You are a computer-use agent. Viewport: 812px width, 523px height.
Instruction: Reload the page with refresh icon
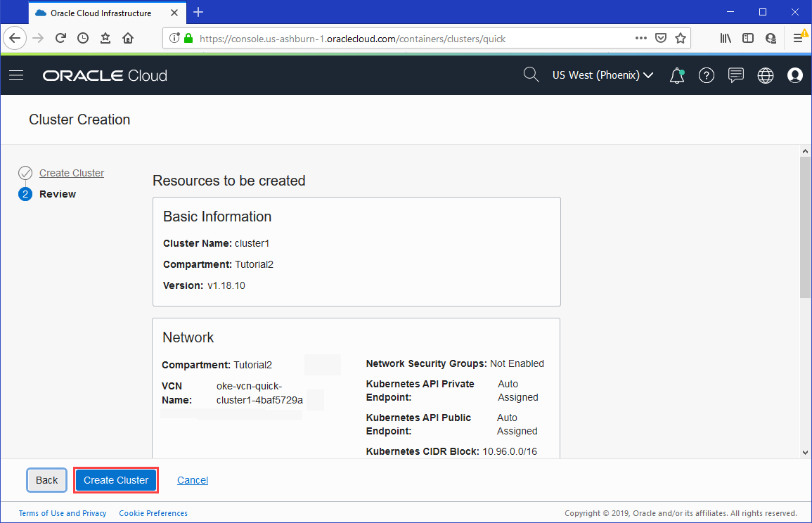coord(60,39)
